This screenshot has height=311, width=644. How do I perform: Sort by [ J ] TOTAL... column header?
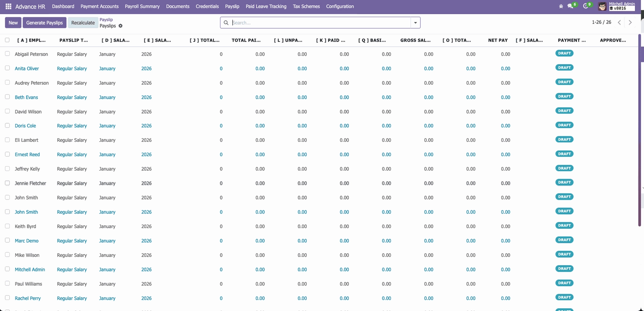tap(205, 40)
